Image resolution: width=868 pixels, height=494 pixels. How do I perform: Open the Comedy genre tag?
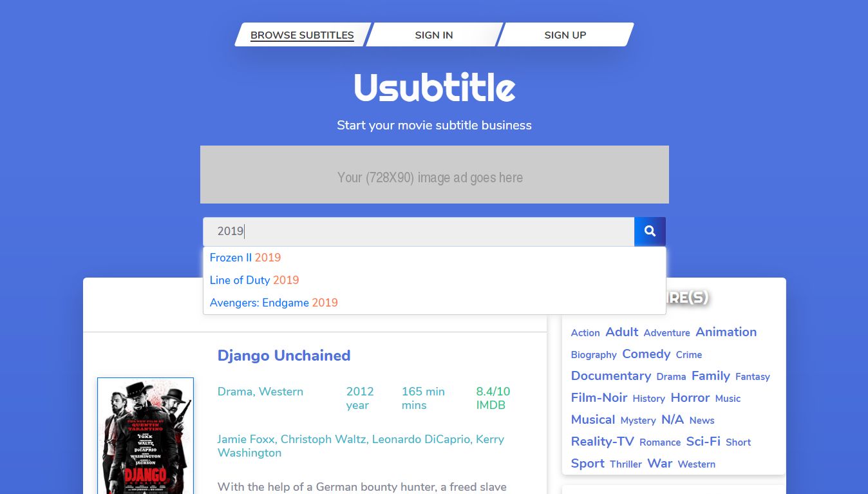[646, 354]
